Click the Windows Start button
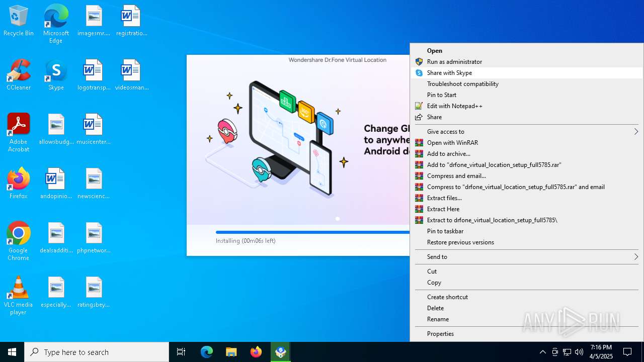 pyautogui.click(x=12, y=352)
